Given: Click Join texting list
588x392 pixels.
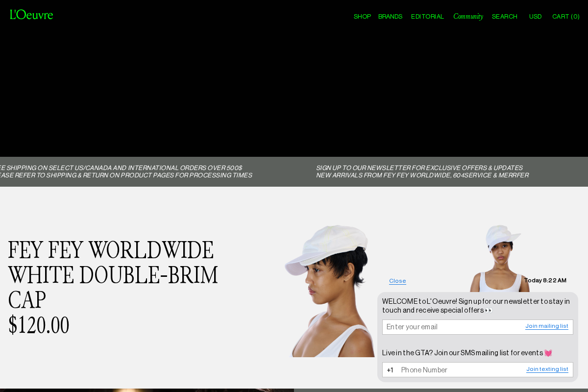Looking at the screenshot, I should coord(547,369).
